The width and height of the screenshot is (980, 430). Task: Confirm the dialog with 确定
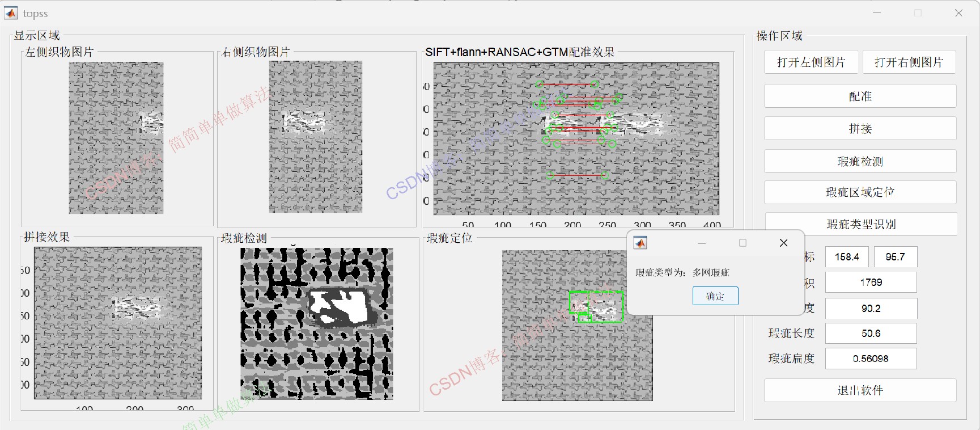pos(715,296)
